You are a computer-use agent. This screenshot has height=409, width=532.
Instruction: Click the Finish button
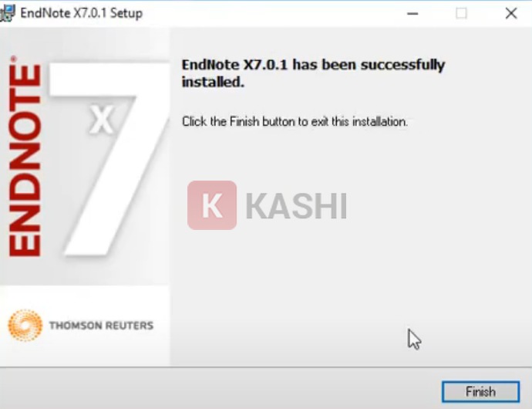point(480,392)
